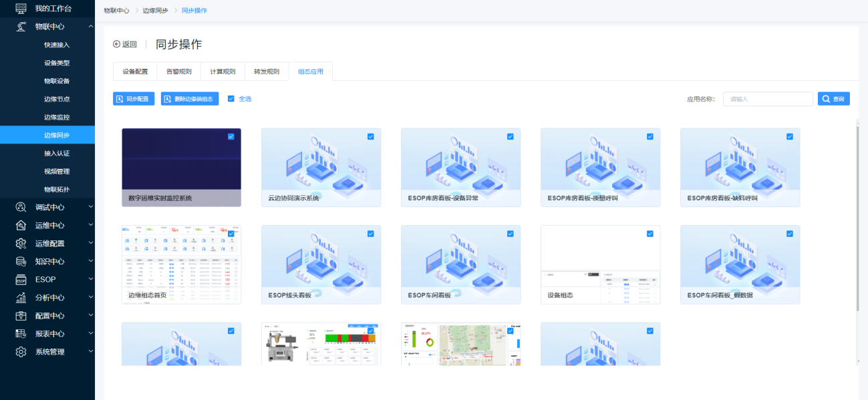Expand the 知识中心 menu chevron
This screenshot has height=400, width=868.
coord(90,261)
